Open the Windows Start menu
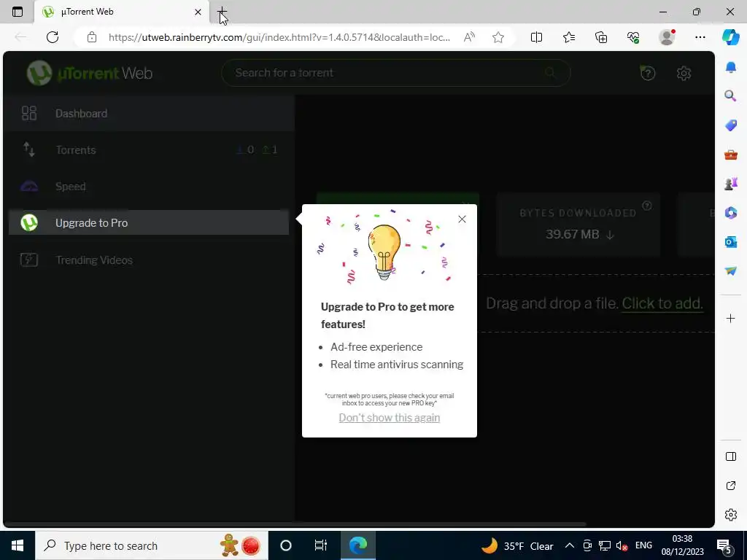747x560 pixels. pos(18,545)
